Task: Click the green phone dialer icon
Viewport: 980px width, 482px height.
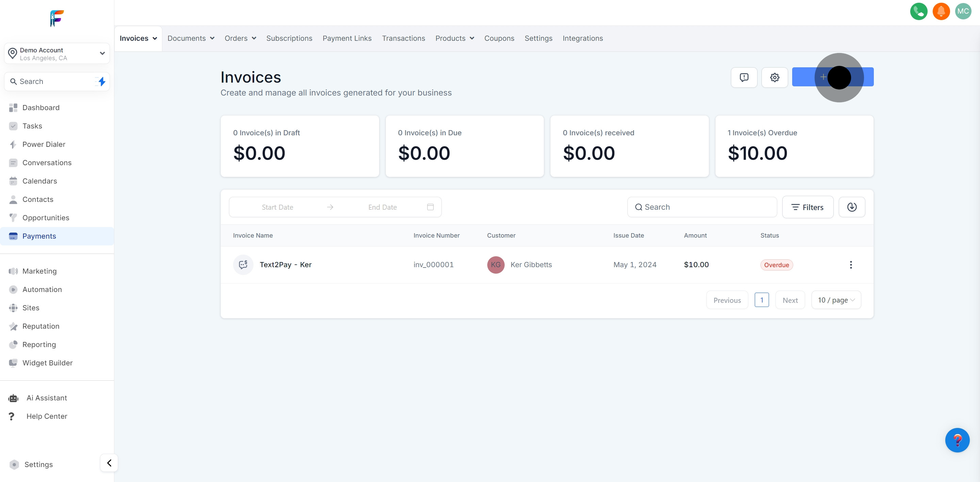Action: tap(918, 12)
